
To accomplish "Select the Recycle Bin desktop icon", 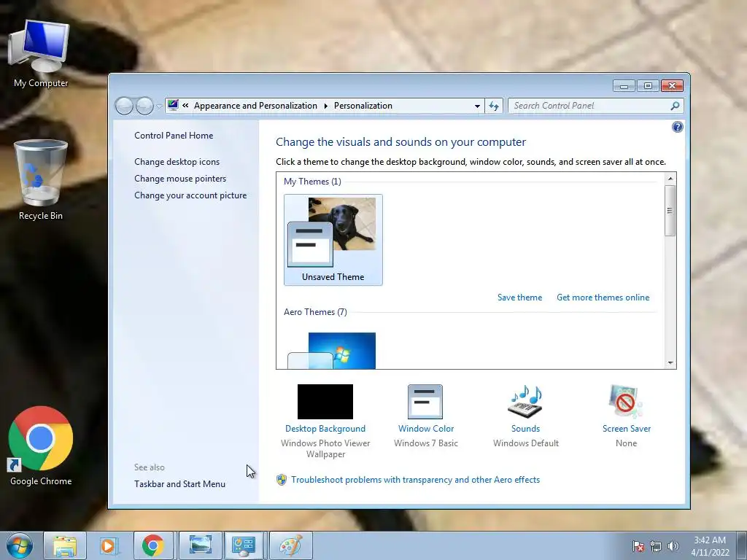I will 41,180.
